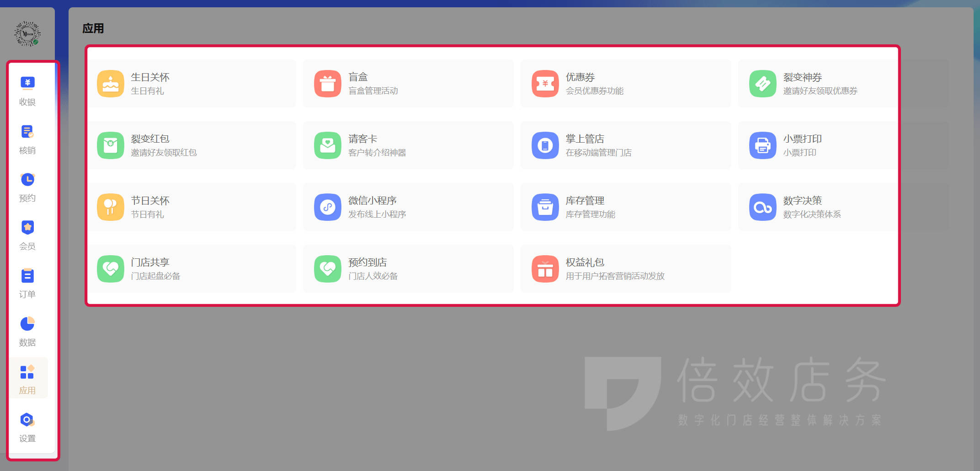Open the 收银 cashier sidebar icon

(27, 83)
